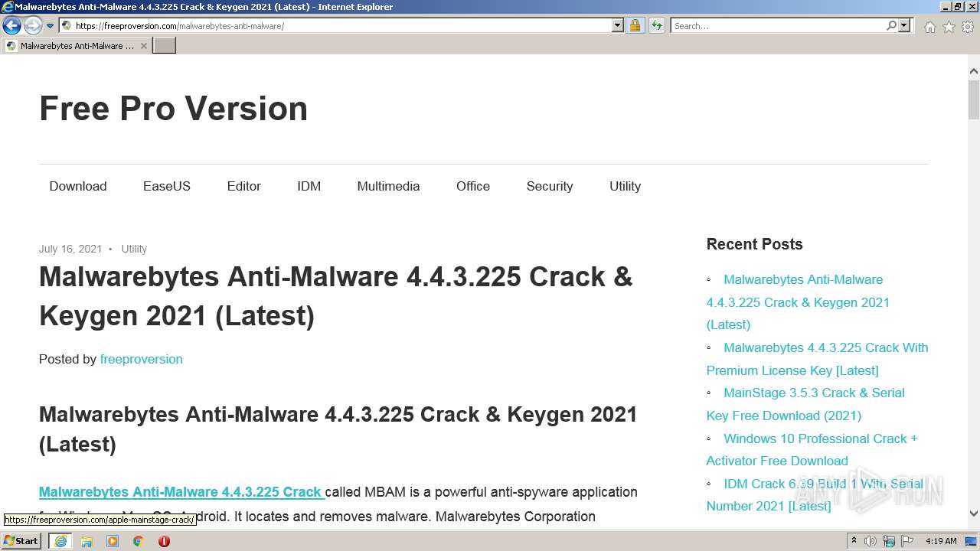Click the Free Pro Version site title
The height and width of the screenshot is (551, 980).
pyautogui.click(x=173, y=109)
